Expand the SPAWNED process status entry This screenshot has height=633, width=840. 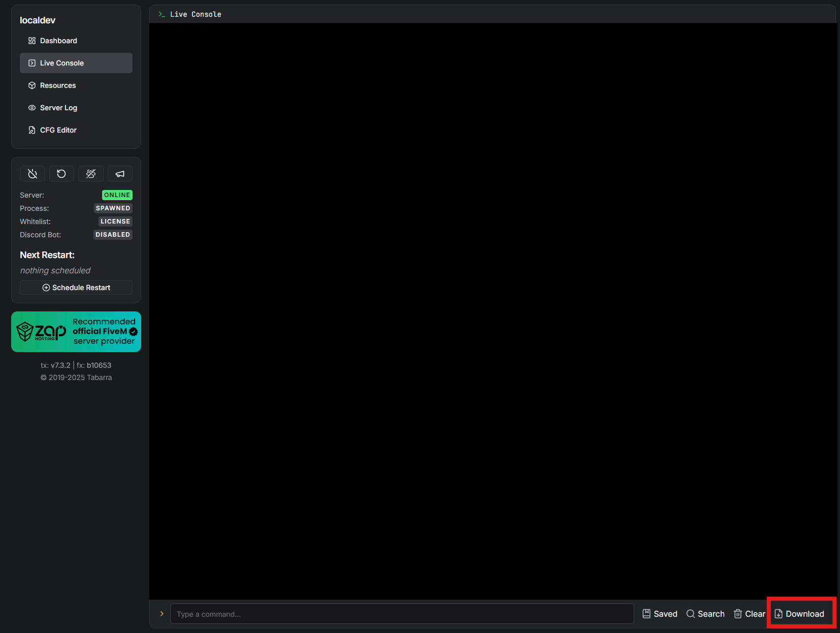[x=113, y=208]
